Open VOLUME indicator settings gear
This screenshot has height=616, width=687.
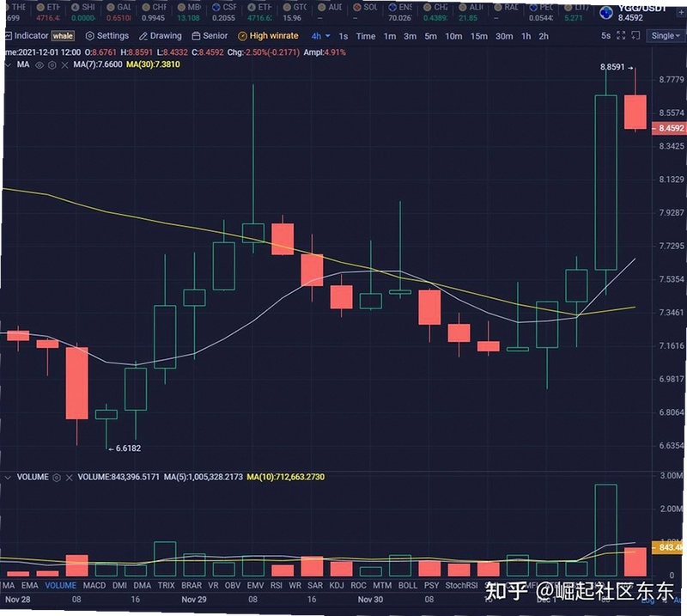[57, 478]
